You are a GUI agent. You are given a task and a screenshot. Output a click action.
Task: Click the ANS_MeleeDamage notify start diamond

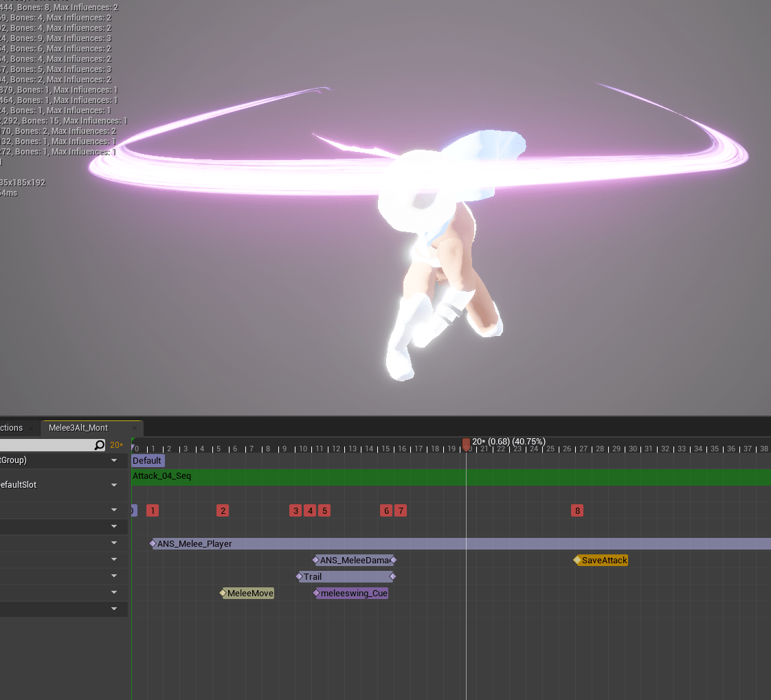click(x=316, y=561)
